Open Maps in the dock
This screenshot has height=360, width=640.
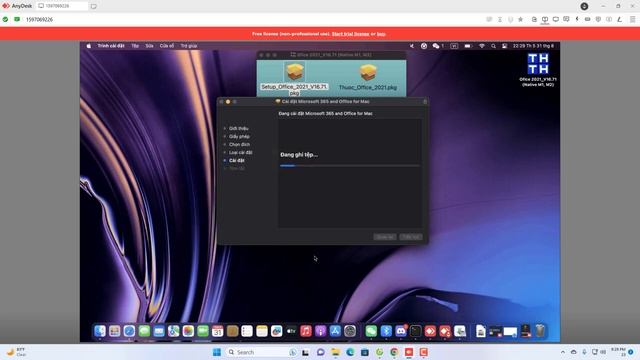tap(173, 331)
